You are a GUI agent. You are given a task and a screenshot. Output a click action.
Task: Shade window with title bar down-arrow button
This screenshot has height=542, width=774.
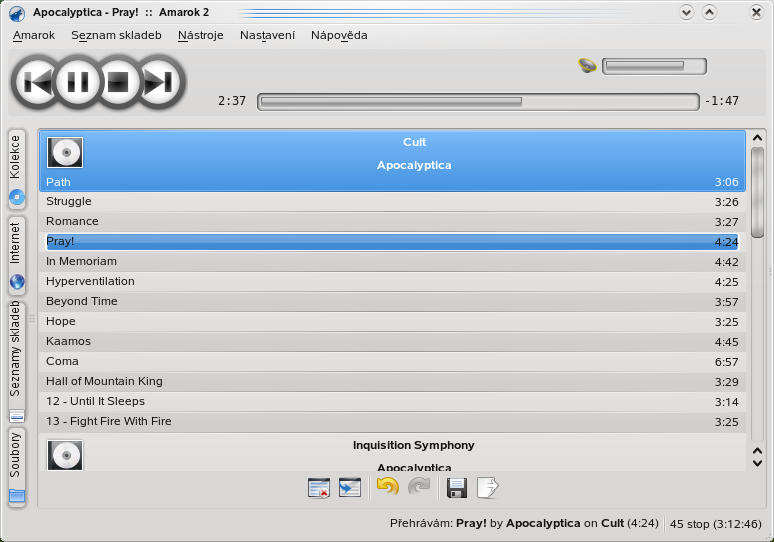pos(687,12)
